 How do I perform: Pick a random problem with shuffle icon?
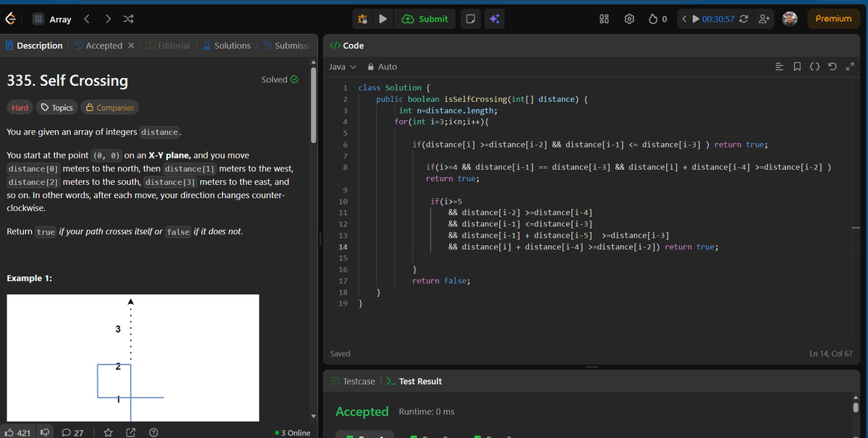pos(128,19)
